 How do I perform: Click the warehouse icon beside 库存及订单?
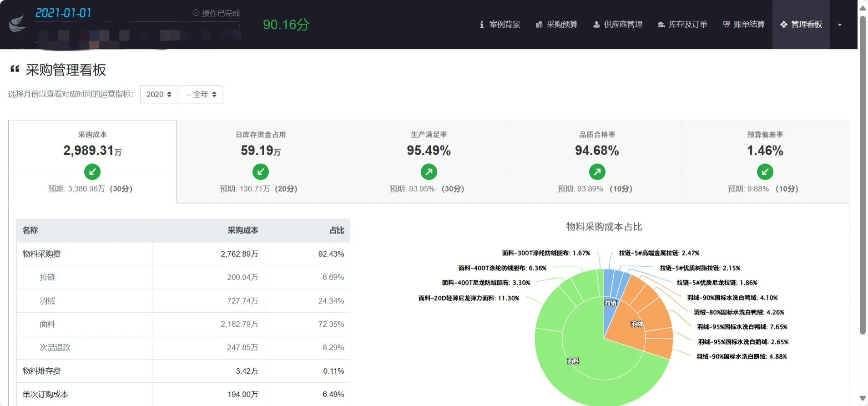661,25
